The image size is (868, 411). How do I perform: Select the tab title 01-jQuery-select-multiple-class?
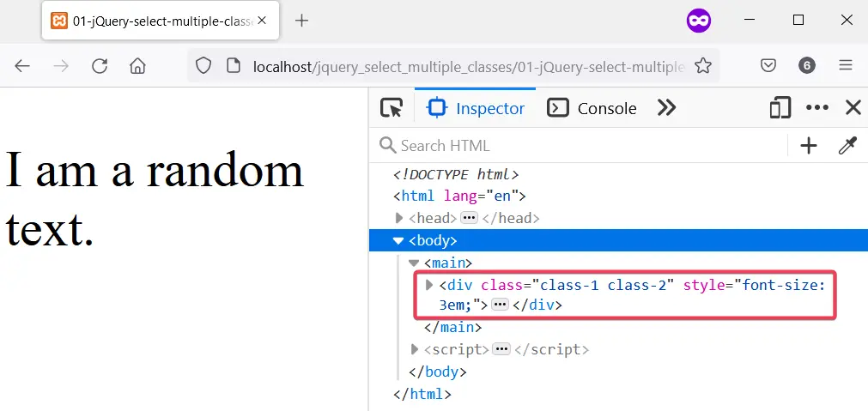pos(163,21)
